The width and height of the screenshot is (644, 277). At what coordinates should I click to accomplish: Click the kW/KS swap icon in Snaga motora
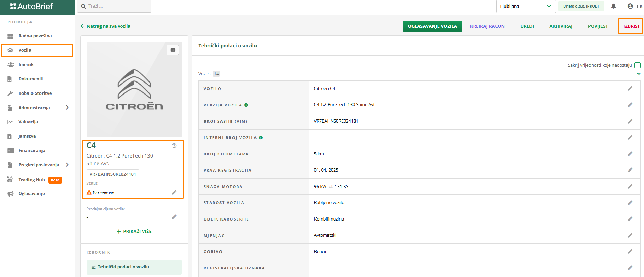[331, 187]
